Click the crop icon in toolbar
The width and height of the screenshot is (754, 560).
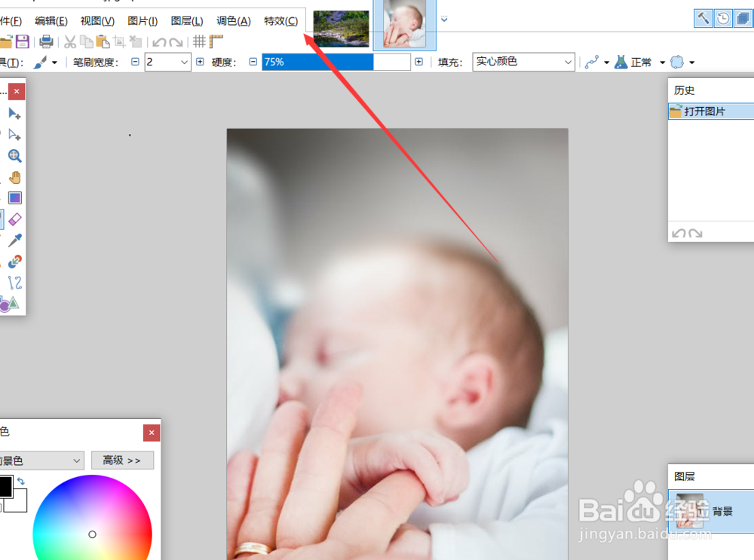[119, 41]
